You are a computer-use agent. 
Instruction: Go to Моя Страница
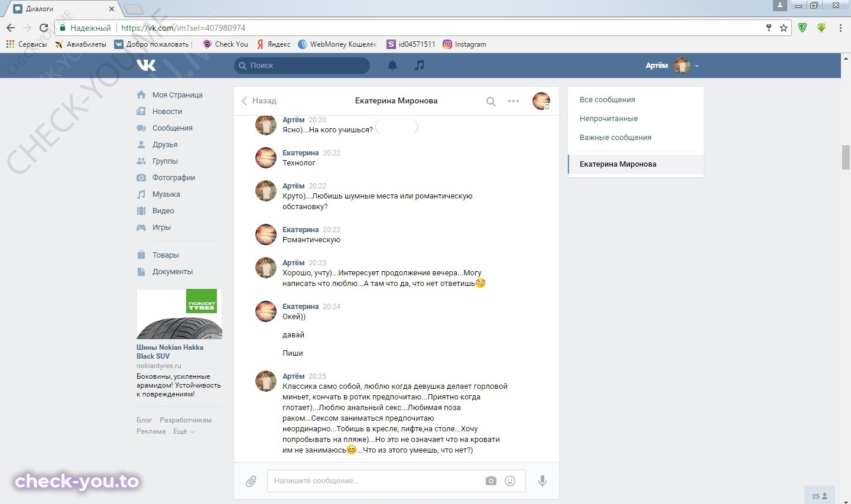pos(177,95)
